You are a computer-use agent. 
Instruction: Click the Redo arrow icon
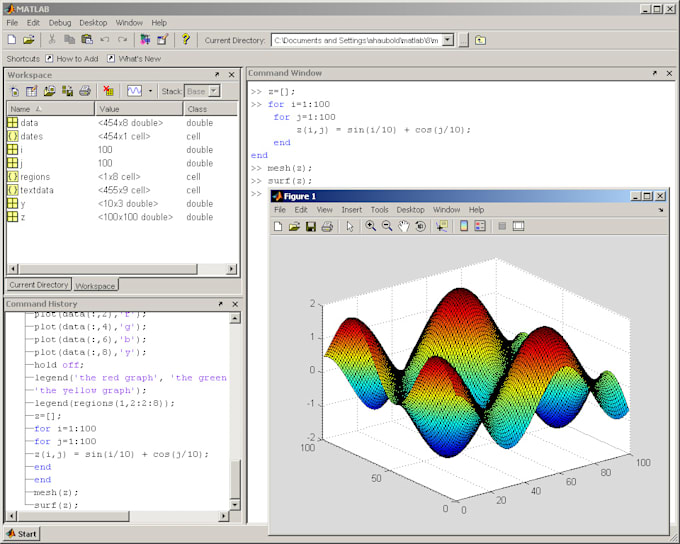point(123,40)
